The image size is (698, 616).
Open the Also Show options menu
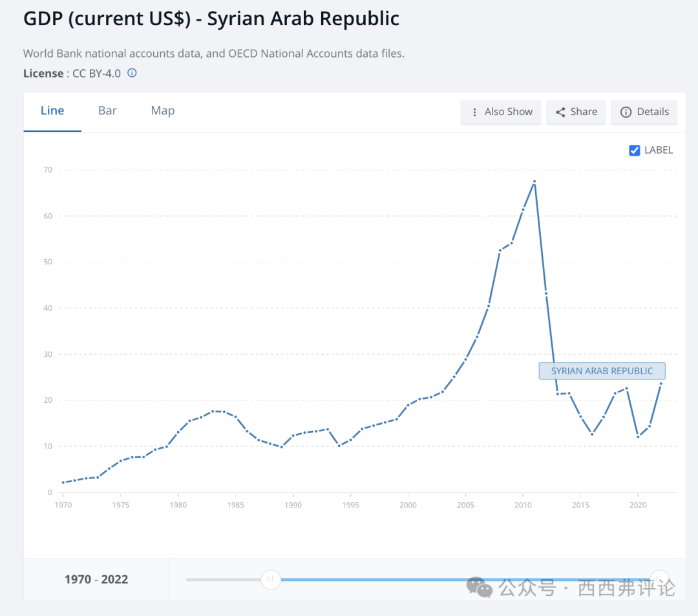[502, 112]
